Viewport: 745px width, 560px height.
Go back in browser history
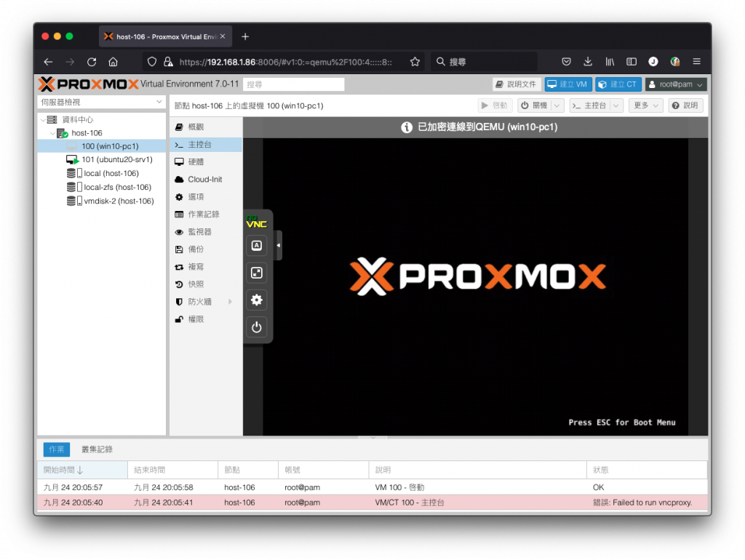point(48,62)
